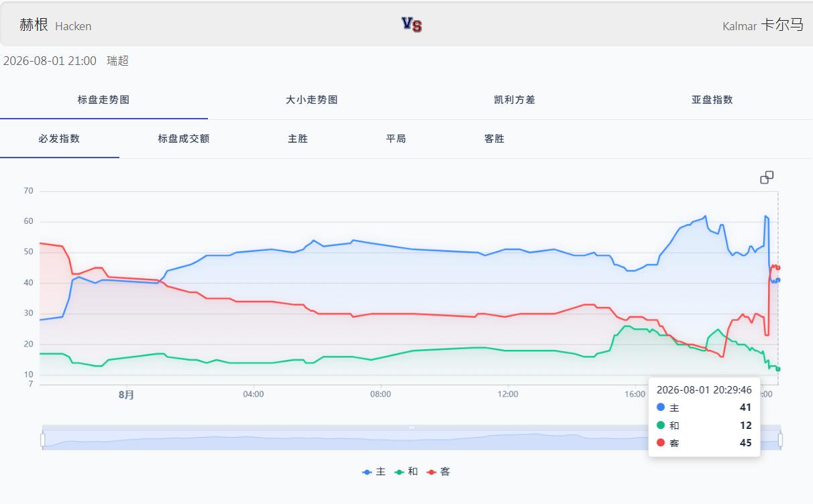This screenshot has height=504, width=813.
Task: Open the 大小走势图 tab
Action: [x=312, y=100]
